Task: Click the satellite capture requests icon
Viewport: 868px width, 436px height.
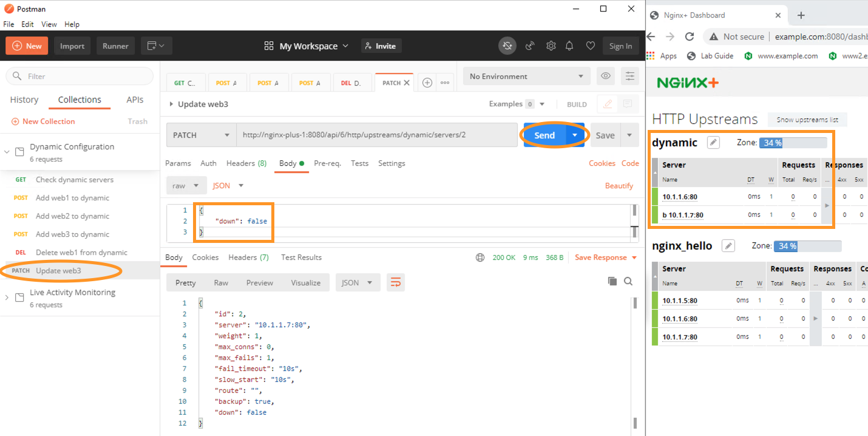Action: (530, 46)
